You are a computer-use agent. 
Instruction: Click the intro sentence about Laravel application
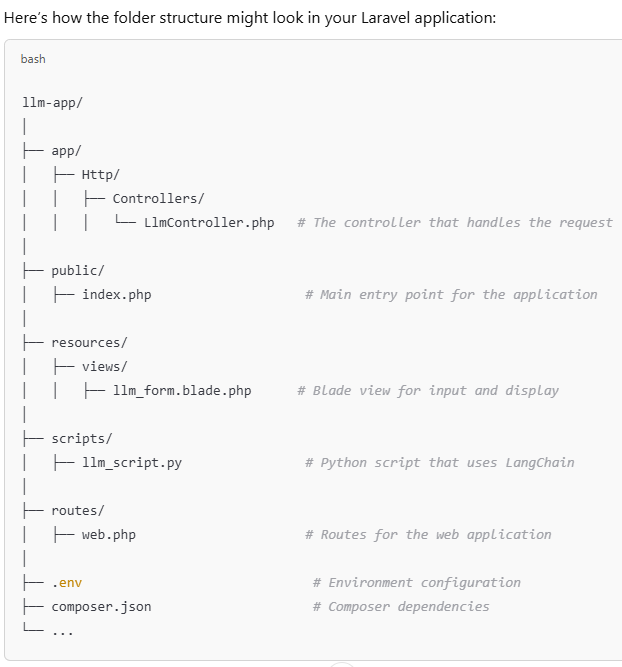coord(250,18)
